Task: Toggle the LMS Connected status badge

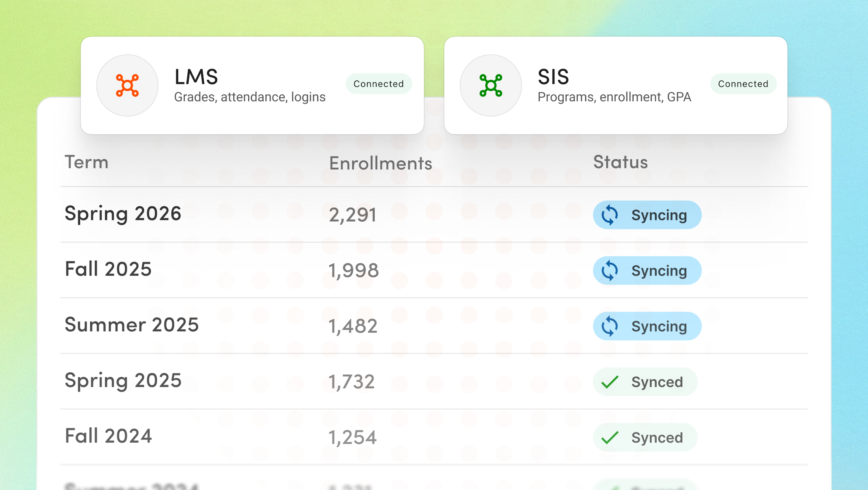Action: [378, 84]
